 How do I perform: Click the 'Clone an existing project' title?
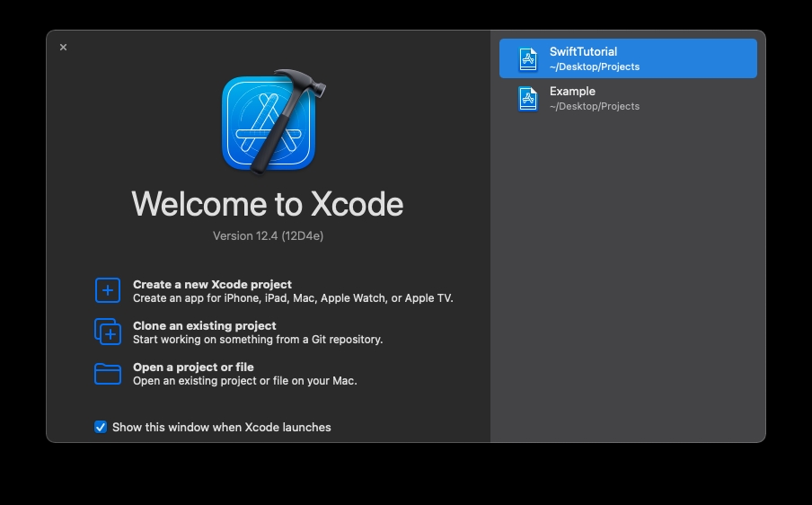pos(204,325)
